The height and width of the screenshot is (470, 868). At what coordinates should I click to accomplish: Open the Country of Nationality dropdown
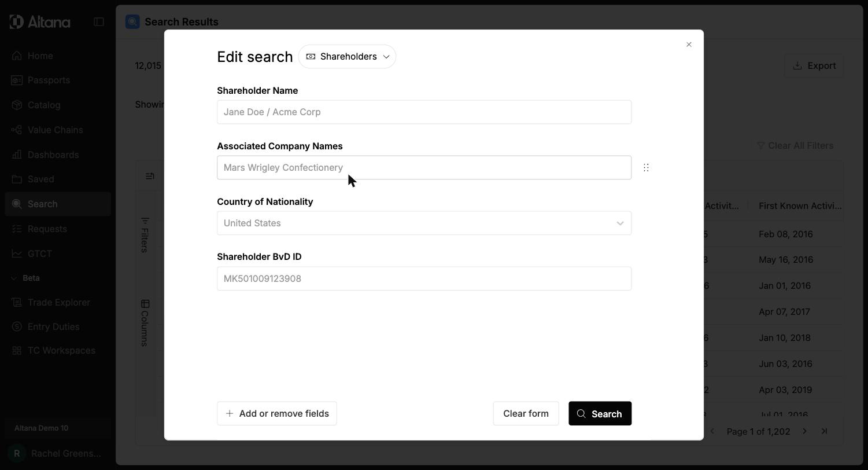pos(424,223)
